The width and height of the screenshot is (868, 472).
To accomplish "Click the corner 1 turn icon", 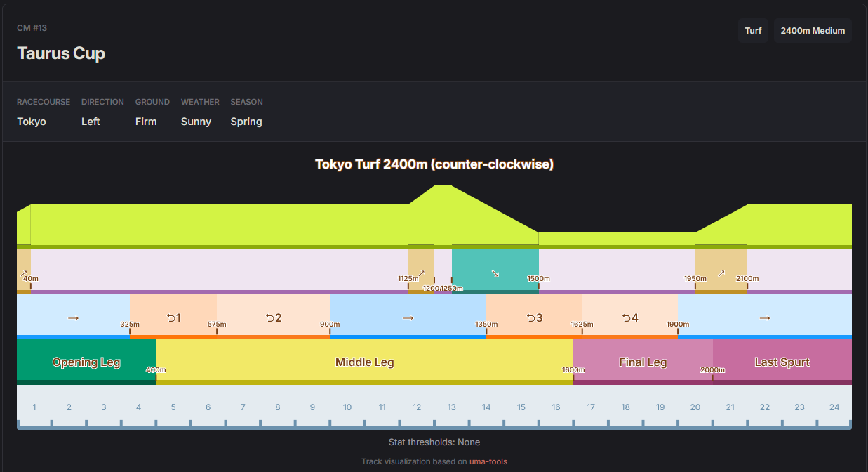I will pyautogui.click(x=173, y=317).
